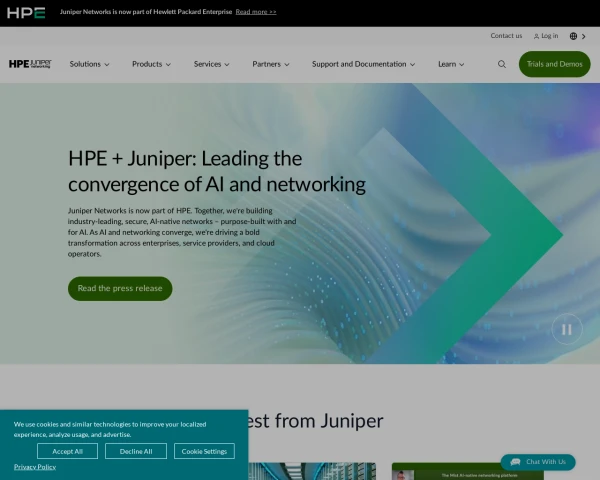
Task: Expand the Products menu
Action: (x=152, y=64)
